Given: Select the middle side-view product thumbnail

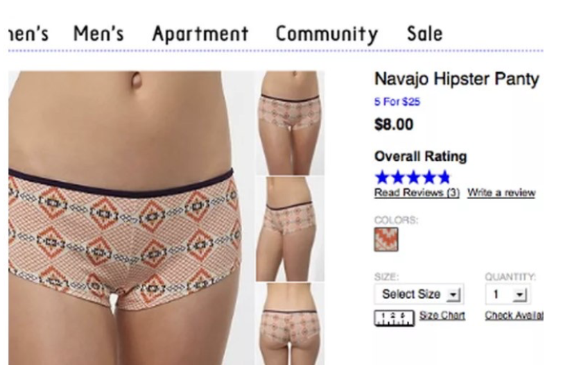Looking at the screenshot, I should [x=291, y=229].
